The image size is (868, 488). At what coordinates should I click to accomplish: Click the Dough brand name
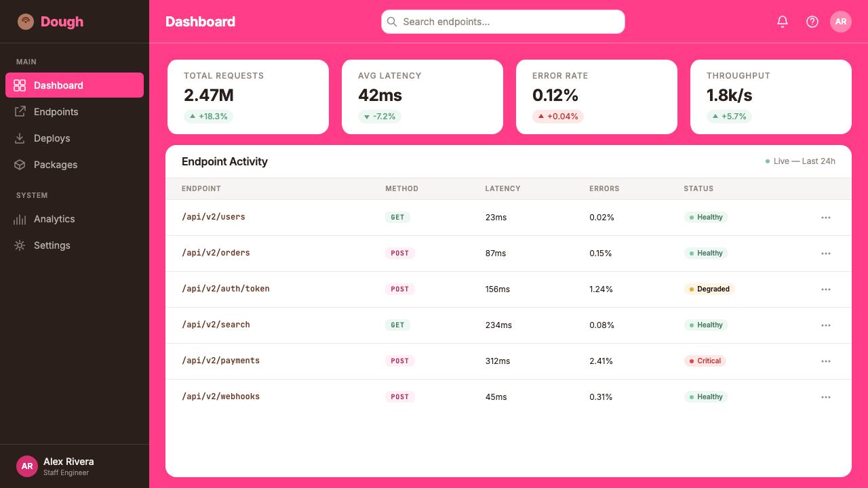click(62, 22)
